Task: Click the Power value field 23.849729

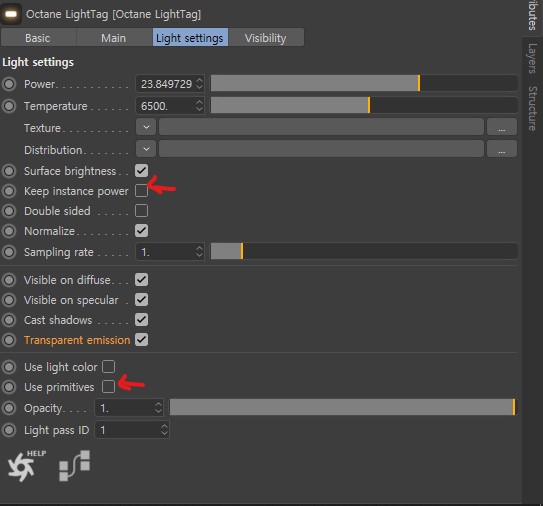Action: tap(170, 84)
